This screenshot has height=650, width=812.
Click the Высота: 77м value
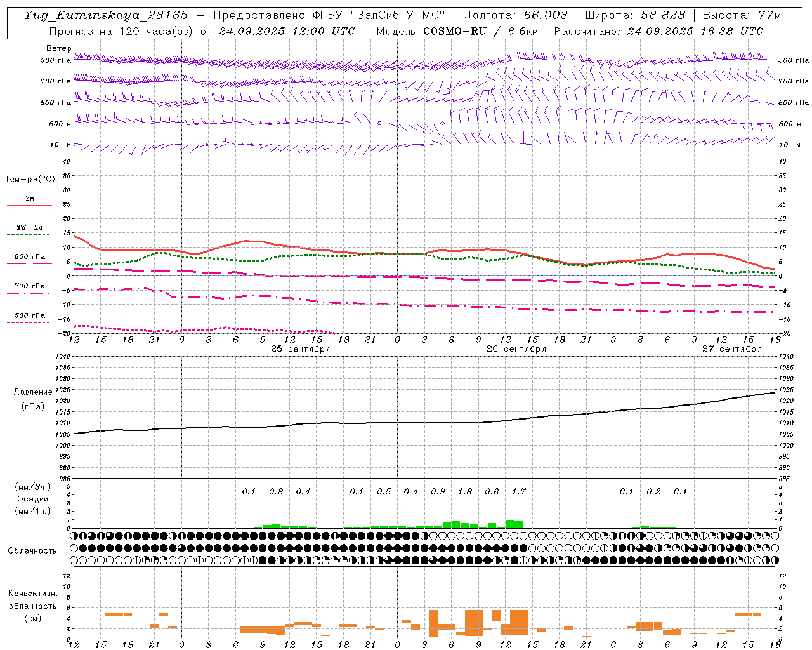tap(742, 15)
